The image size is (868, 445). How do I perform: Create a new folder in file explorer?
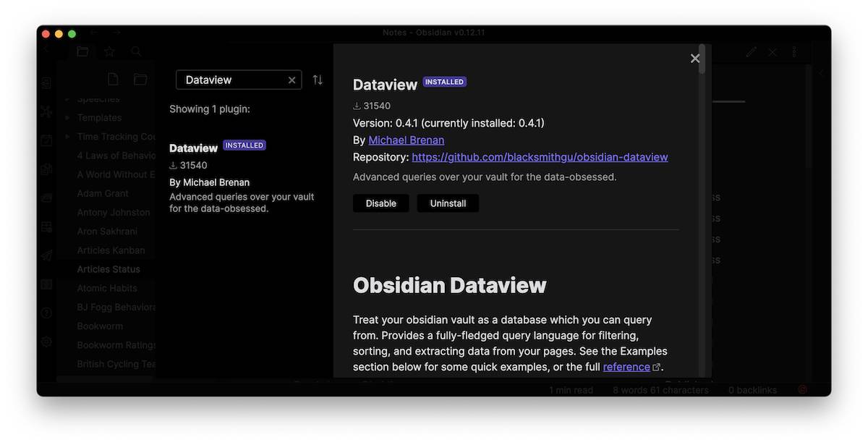pyautogui.click(x=140, y=80)
